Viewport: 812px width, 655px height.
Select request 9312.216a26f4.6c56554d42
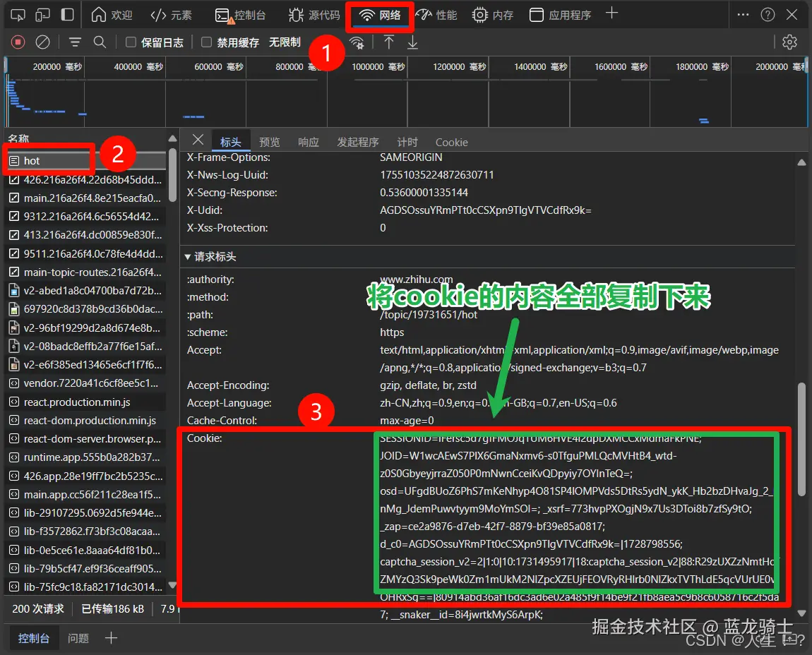[x=85, y=217]
